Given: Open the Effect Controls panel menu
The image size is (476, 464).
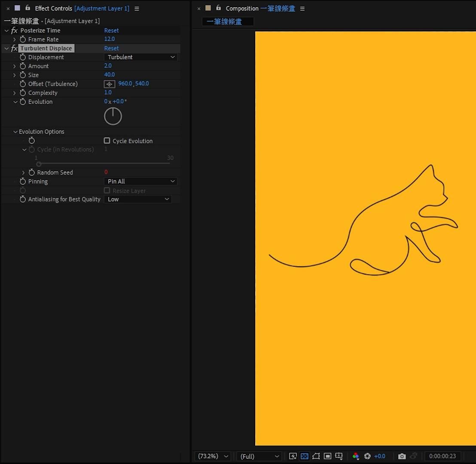Looking at the screenshot, I should click(137, 9).
